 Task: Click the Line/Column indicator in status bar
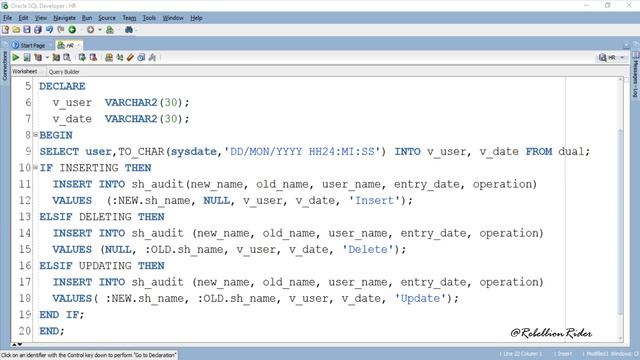coord(521,354)
